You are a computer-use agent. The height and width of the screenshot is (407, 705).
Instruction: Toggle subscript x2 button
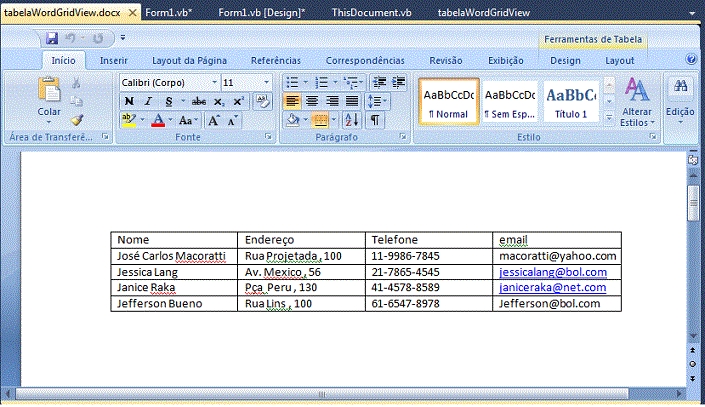tap(219, 102)
